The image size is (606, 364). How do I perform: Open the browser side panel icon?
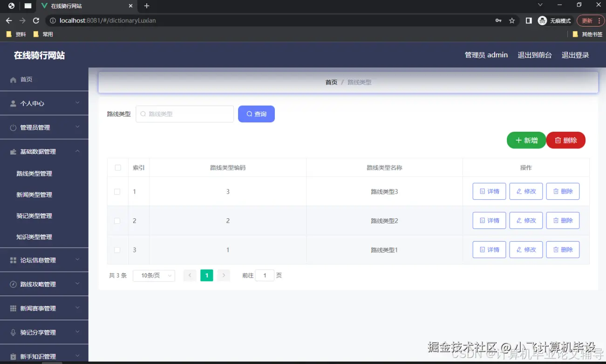[529, 20]
